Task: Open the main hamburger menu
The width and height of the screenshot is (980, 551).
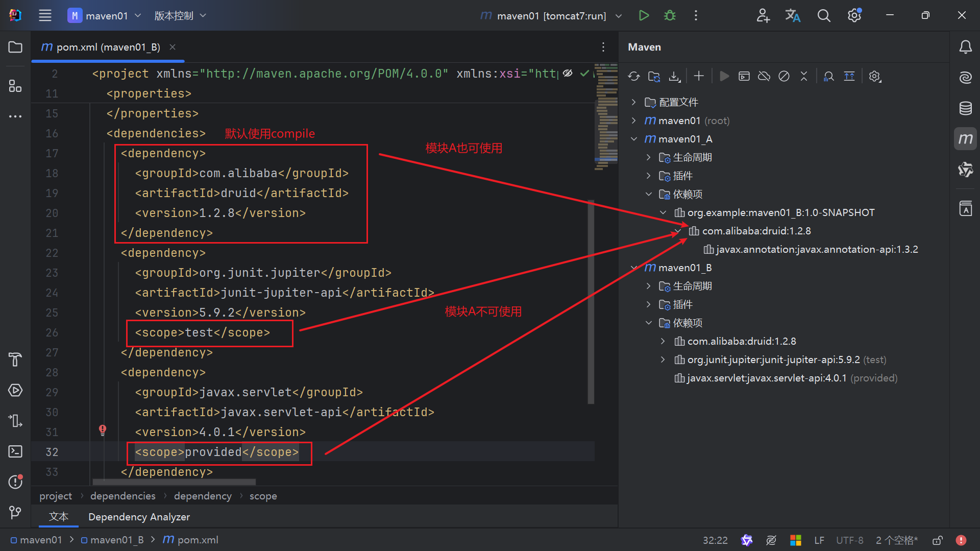Action: [x=45, y=15]
